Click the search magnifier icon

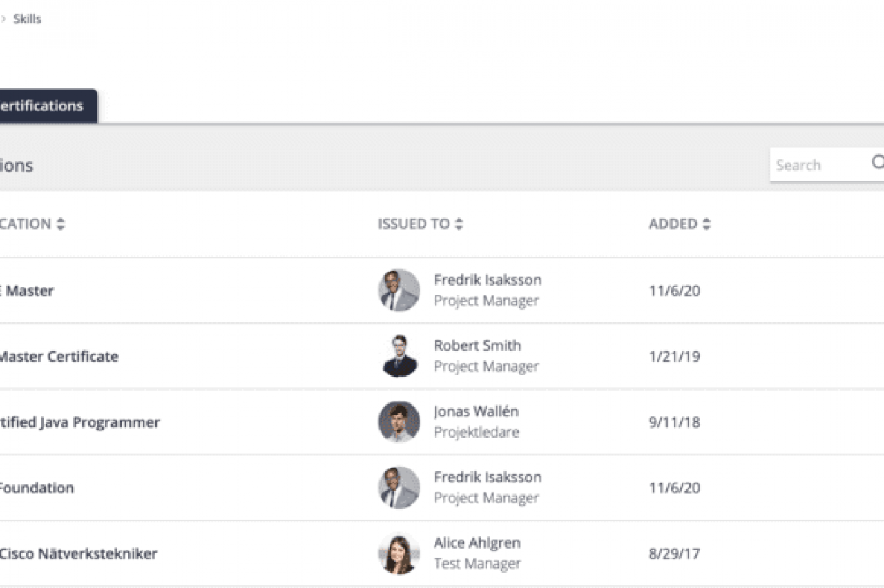tap(877, 163)
